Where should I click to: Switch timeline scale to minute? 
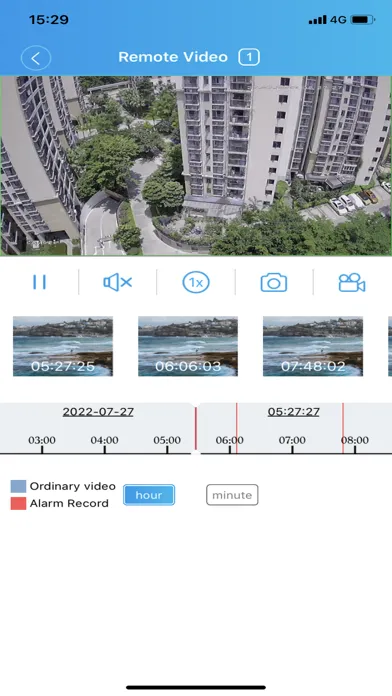232,495
